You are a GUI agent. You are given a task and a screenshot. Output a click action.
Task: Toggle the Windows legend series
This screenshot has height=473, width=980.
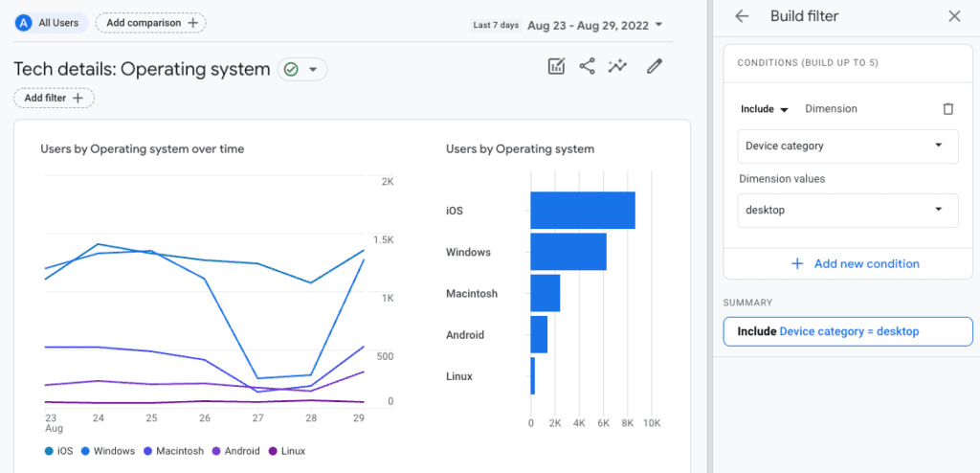[x=108, y=450]
